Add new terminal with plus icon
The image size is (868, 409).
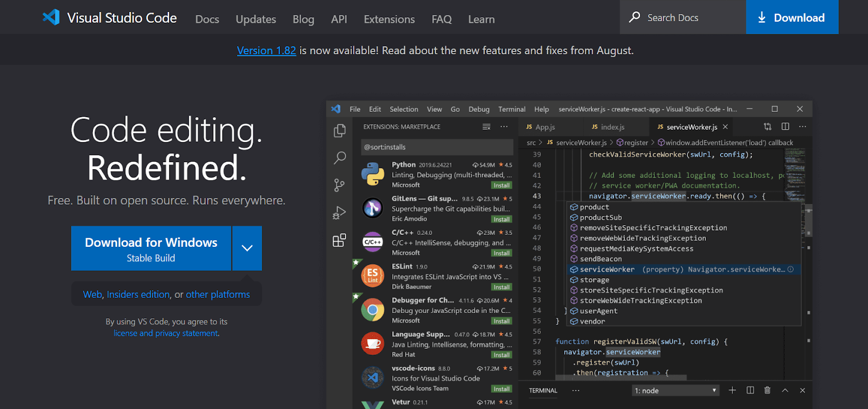coord(732,390)
